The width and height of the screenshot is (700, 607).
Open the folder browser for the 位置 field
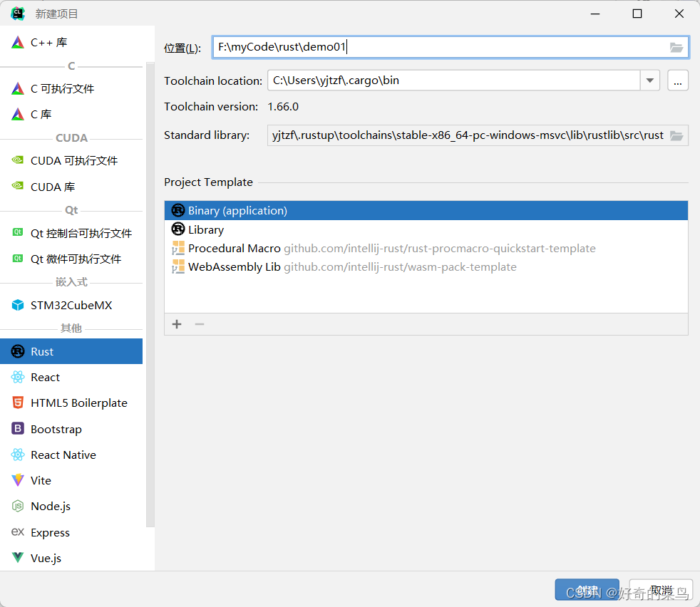[x=676, y=47]
